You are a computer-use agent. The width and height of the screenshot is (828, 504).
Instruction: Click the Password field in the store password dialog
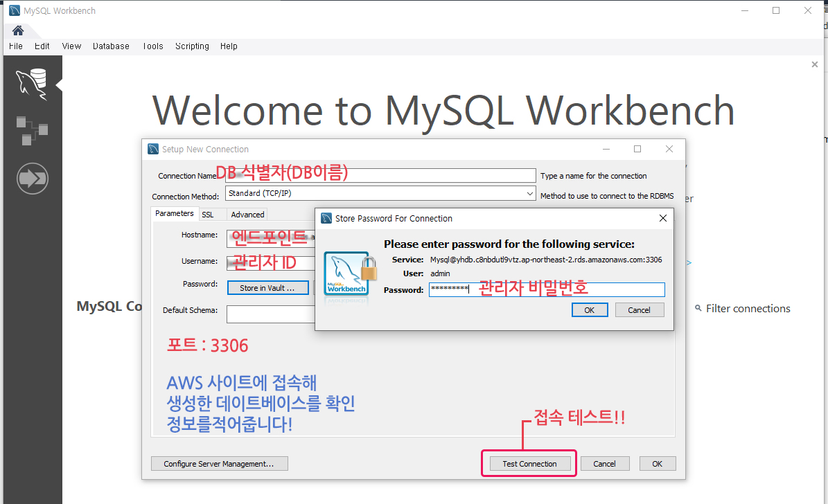[x=547, y=289]
